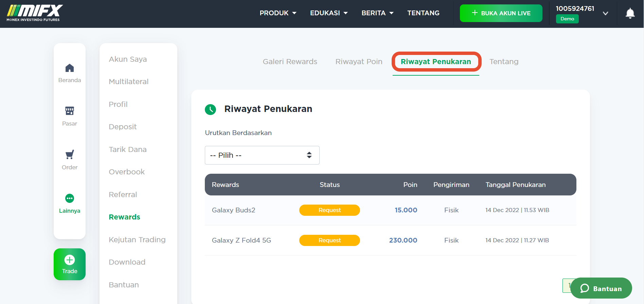Switch to Galeri Rewards tab

coord(290,61)
